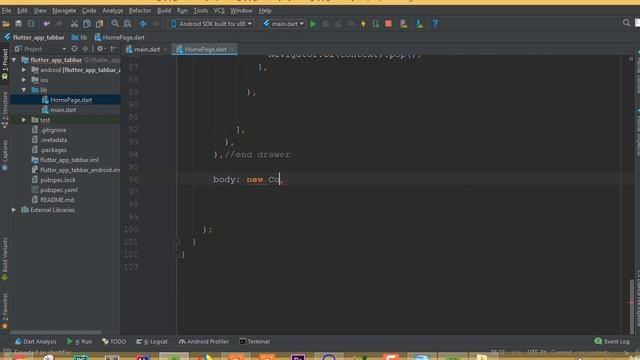Open the TODO tool window

click(x=114, y=342)
